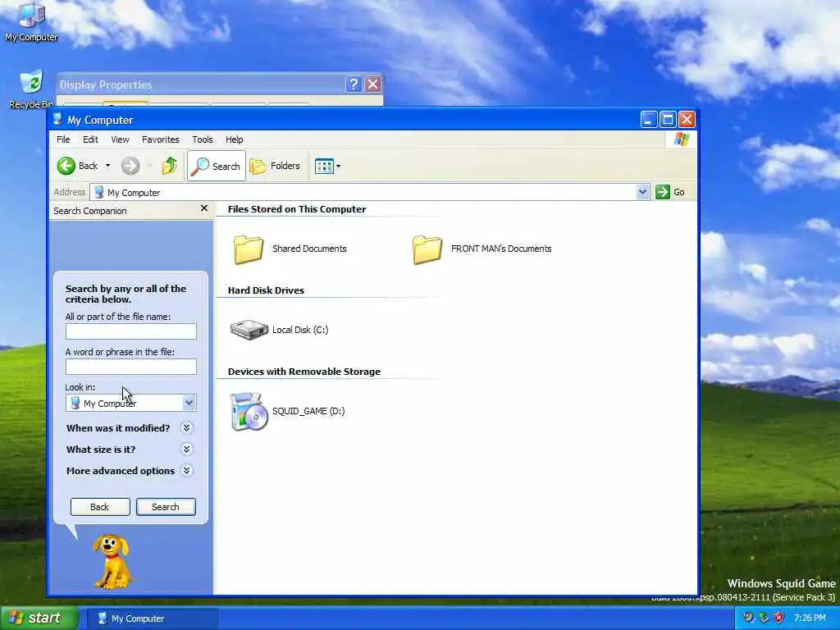Close the Display Properties window

[373, 84]
